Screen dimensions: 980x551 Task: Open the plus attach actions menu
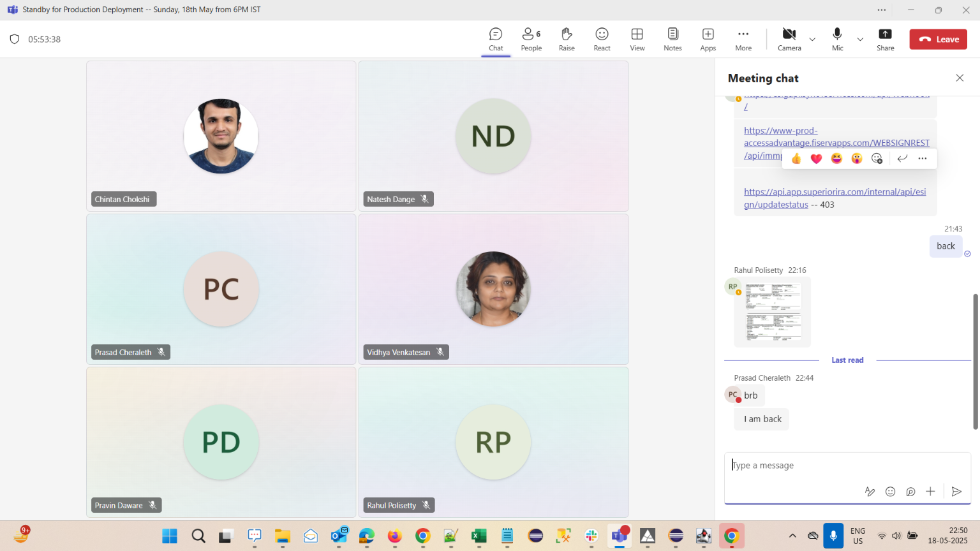(930, 491)
